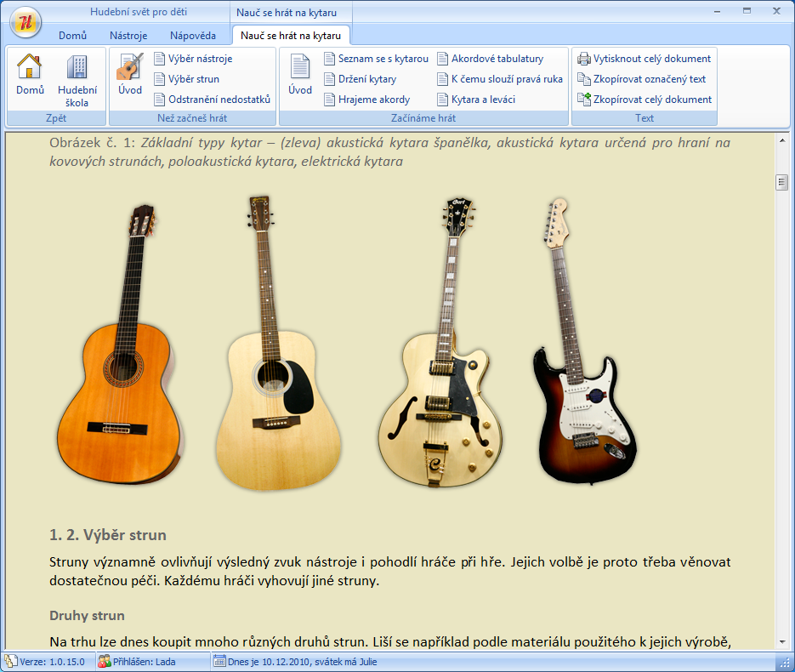Screen dimensions: 795x672
Task: Click the Spanish acoustic guitar image
Action: coord(119,344)
